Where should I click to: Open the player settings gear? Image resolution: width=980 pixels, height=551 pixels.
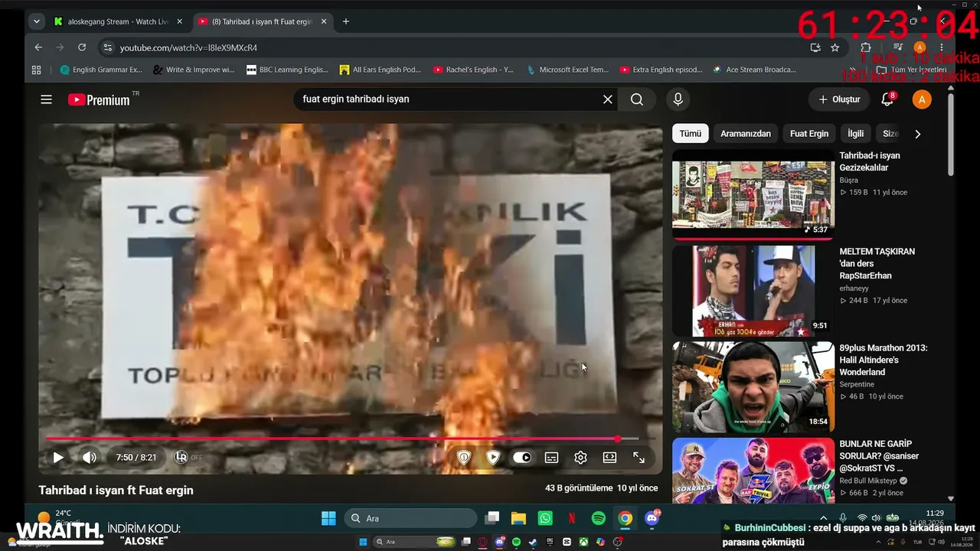click(580, 458)
